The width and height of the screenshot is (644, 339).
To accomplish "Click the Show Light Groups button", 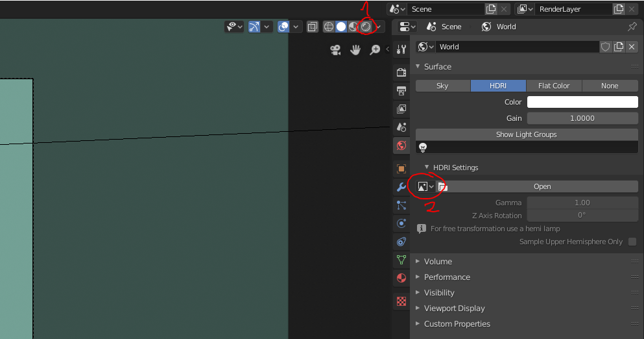I will 527,134.
